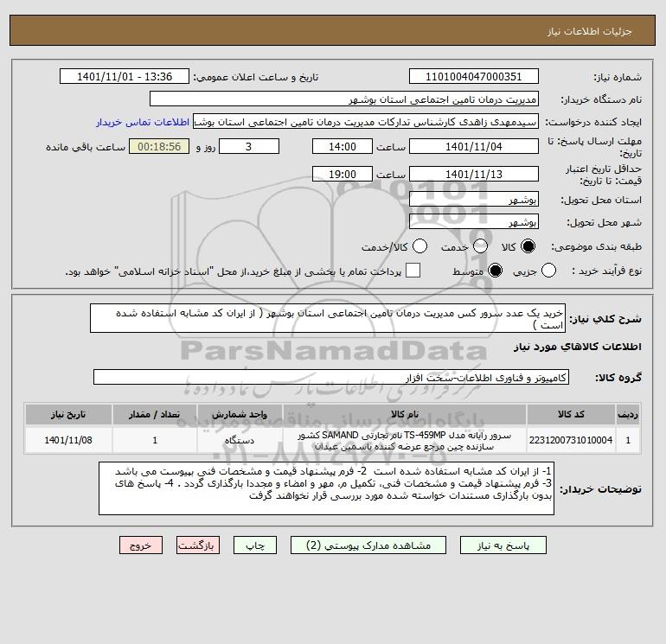Select the کالا/خدمت radio button
666x644 pixels.
coord(420,246)
